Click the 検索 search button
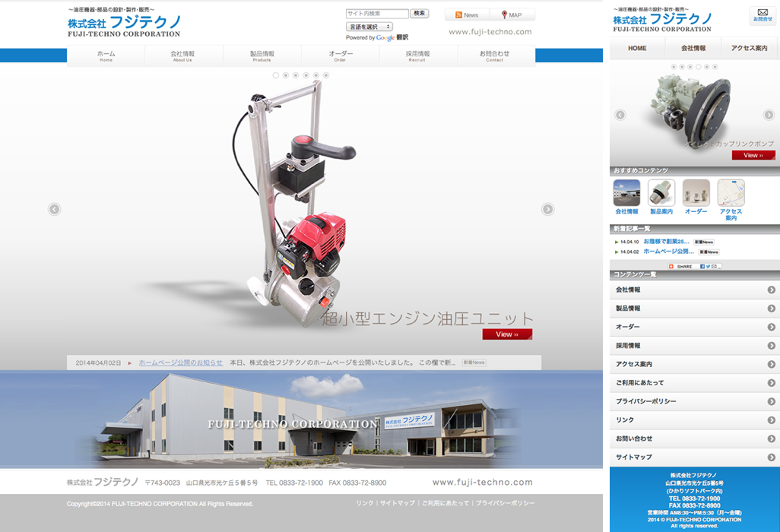This screenshot has width=780, height=532. pos(420,14)
